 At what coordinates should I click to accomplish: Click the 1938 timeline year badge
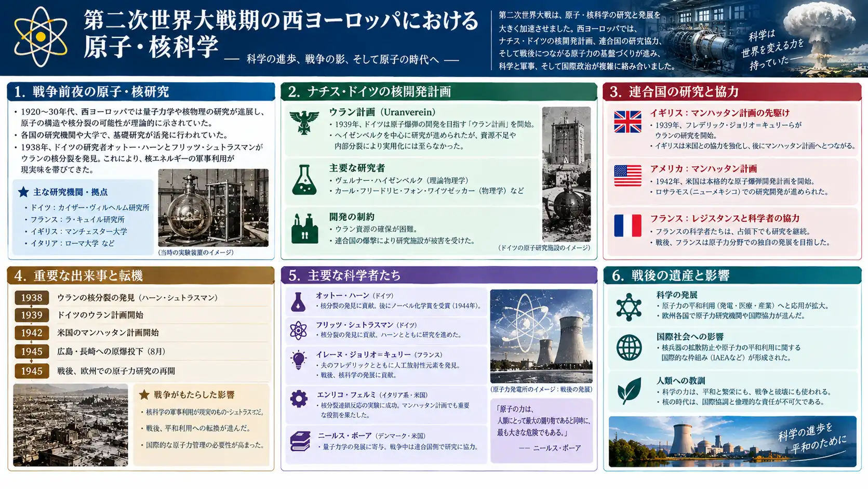(x=32, y=298)
